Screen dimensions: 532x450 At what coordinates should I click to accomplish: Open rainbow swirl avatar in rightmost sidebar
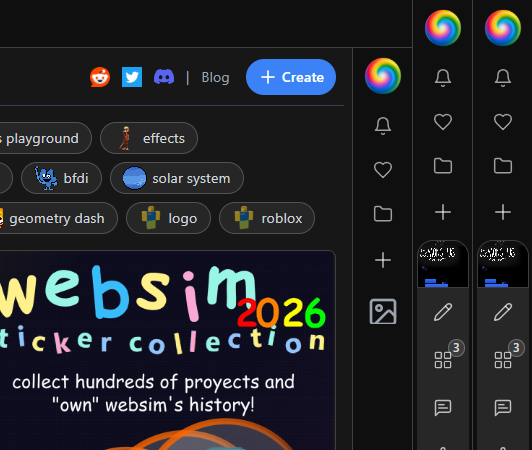[503, 28]
